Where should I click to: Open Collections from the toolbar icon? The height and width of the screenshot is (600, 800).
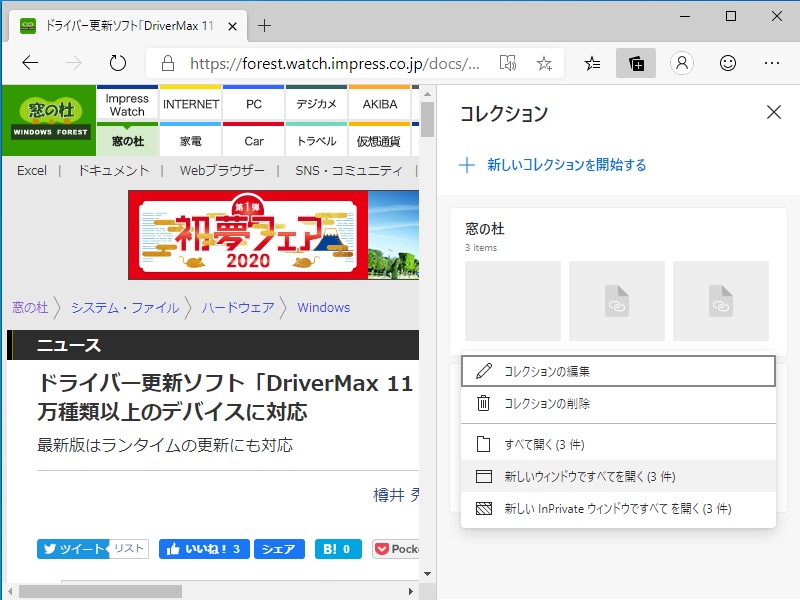(x=634, y=61)
